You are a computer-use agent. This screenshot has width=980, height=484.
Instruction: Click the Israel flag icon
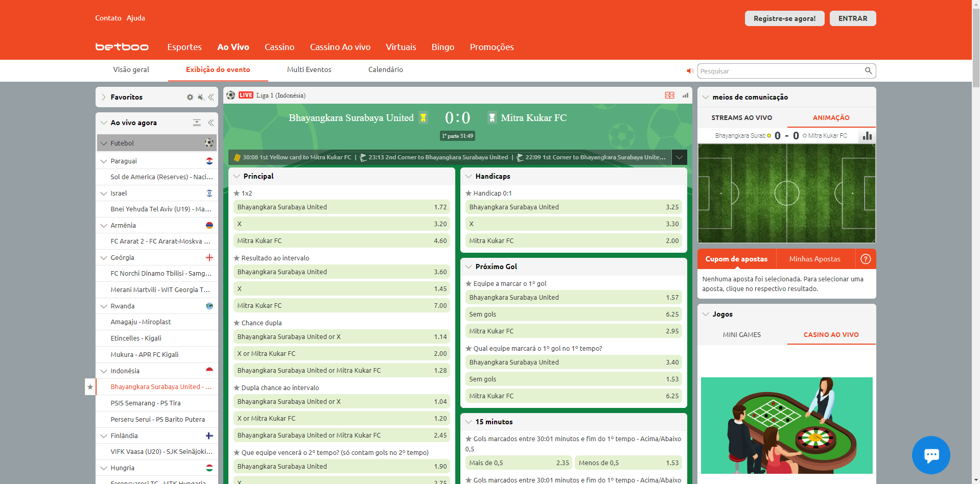(x=209, y=193)
